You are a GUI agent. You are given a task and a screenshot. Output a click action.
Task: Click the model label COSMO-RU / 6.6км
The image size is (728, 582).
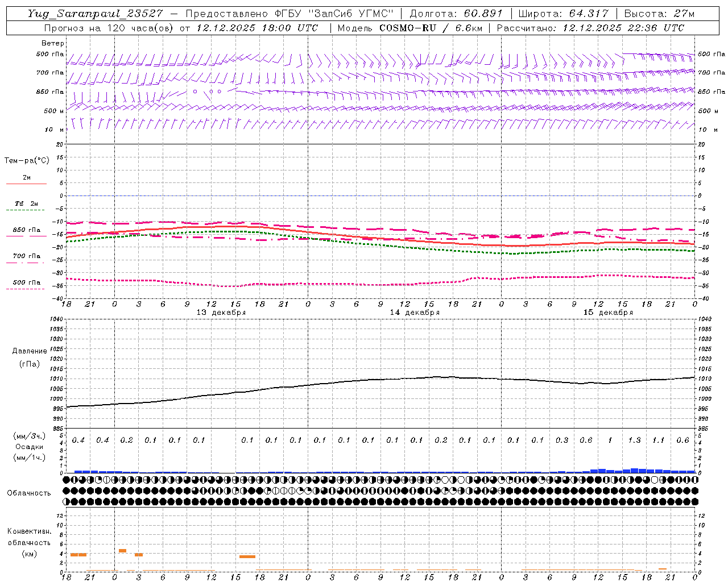[x=431, y=28]
